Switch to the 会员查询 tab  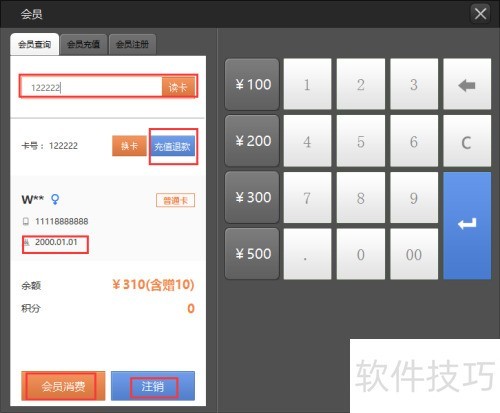point(35,44)
